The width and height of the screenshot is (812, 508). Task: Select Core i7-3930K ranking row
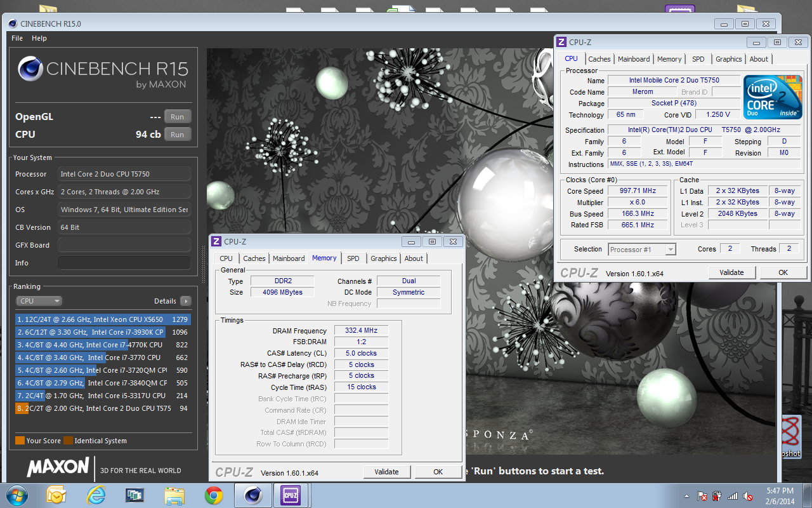103,332
